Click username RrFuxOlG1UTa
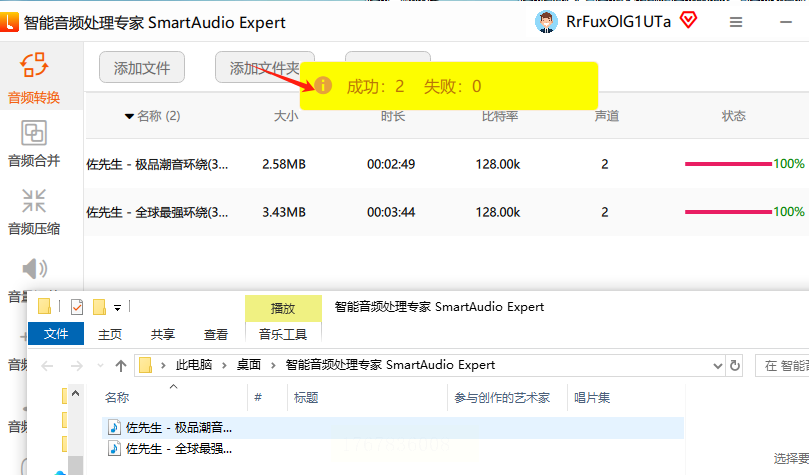The width and height of the screenshot is (809, 475). point(618,22)
